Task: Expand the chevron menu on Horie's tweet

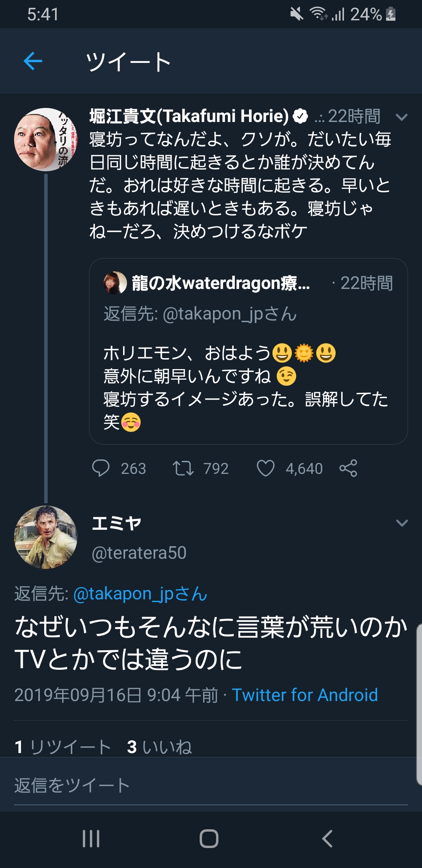Action: point(402,117)
